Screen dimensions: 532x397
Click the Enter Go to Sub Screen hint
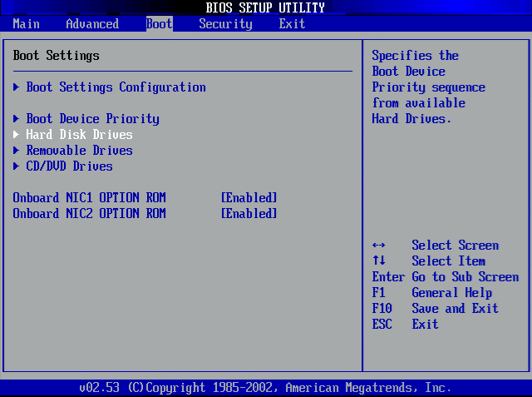coord(446,277)
